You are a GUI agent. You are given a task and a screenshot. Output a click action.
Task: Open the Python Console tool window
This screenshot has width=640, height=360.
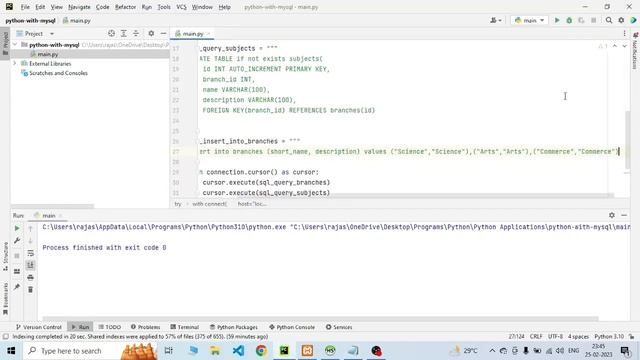(x=292, y=327)
